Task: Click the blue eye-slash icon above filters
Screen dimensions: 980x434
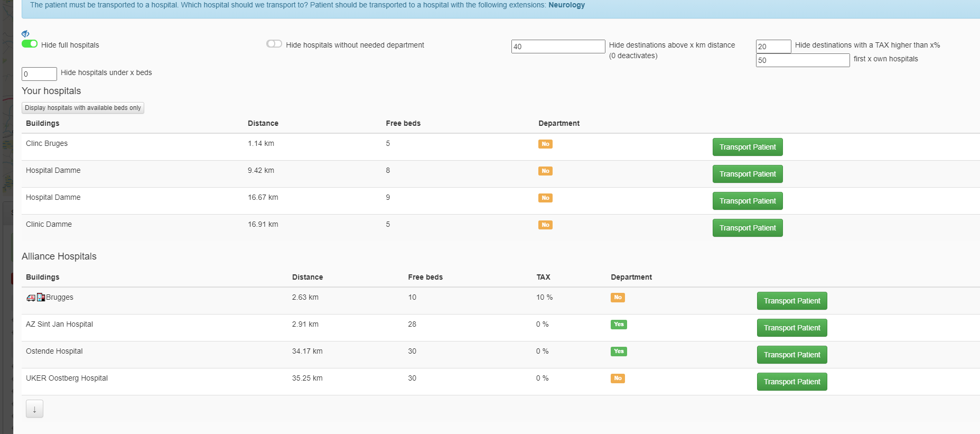Action: tap(25, 34)
